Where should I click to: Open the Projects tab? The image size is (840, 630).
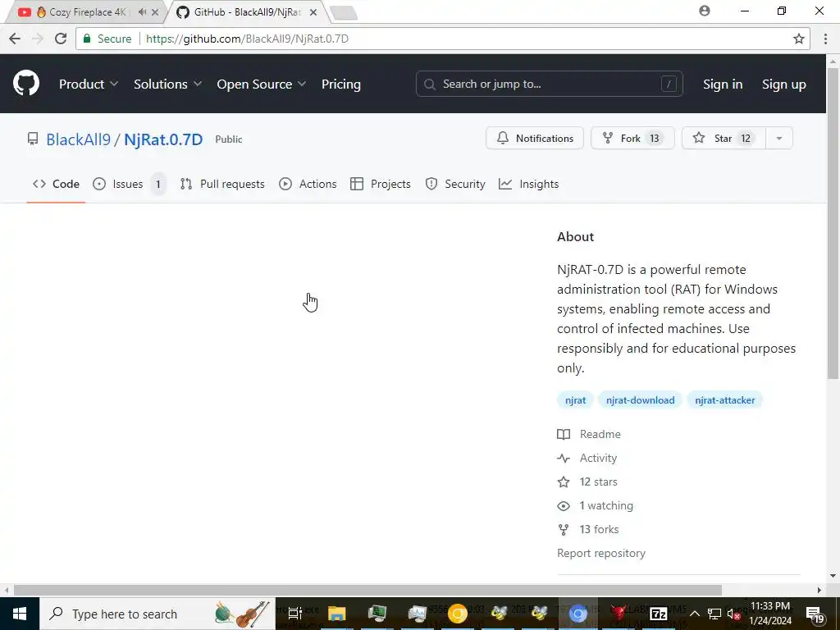381,184
